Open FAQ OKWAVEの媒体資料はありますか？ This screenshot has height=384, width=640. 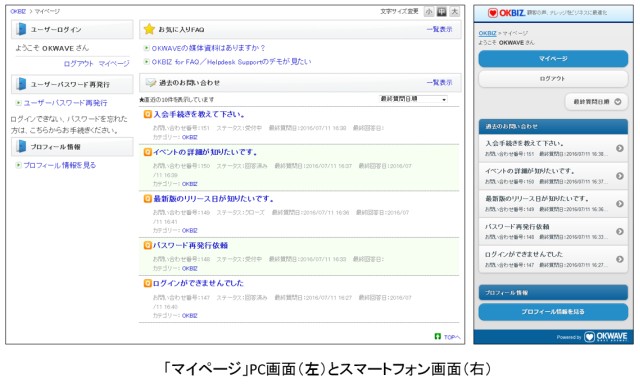tap(209, 48)
